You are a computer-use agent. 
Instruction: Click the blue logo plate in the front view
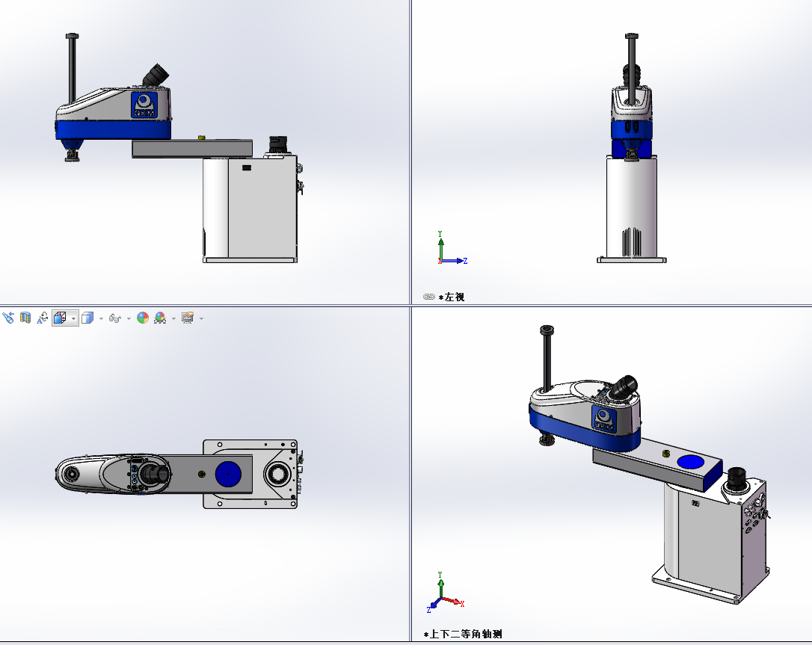(x=144, y=105)
